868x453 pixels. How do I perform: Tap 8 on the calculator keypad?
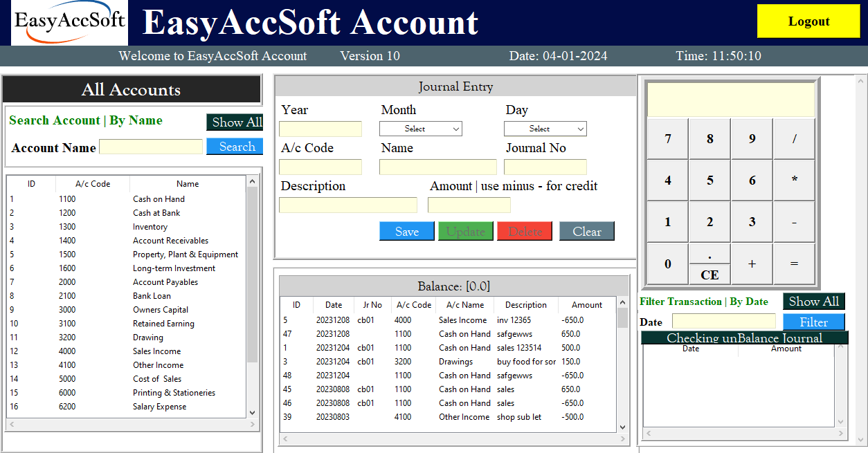pos(710,139)
